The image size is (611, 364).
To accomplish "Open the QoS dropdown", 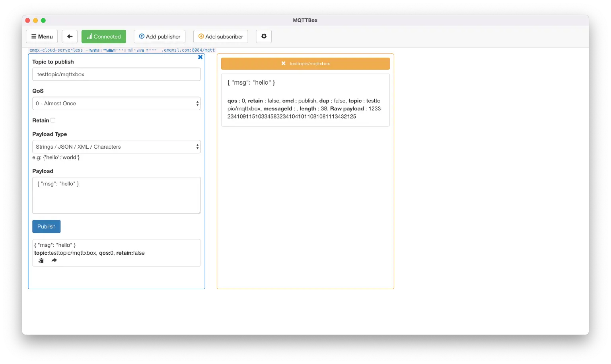I will coord(117,103).
